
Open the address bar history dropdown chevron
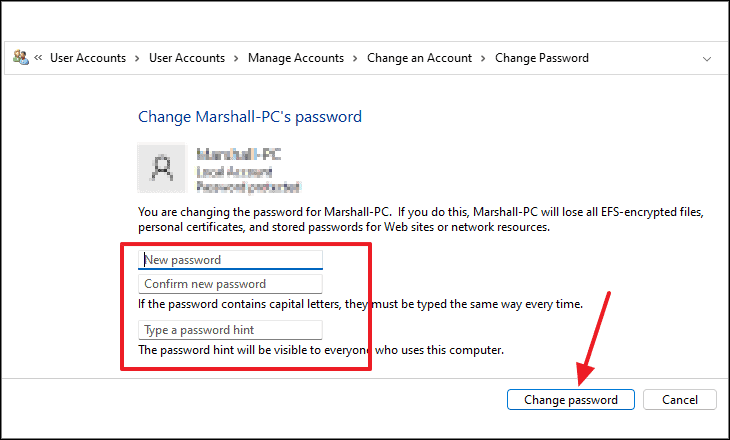click(707, 59)
